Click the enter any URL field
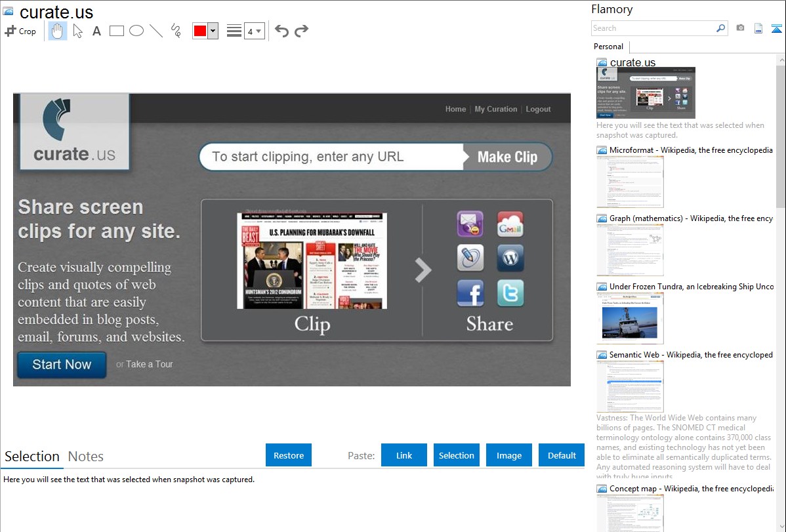 pos(332,157)
